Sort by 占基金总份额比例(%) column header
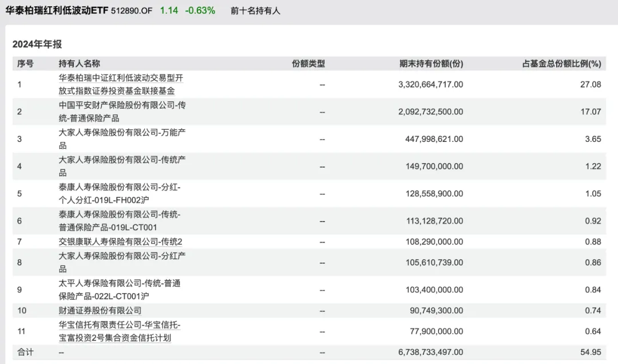The width and height of the screenshot is (618, 364). (562, 64)
